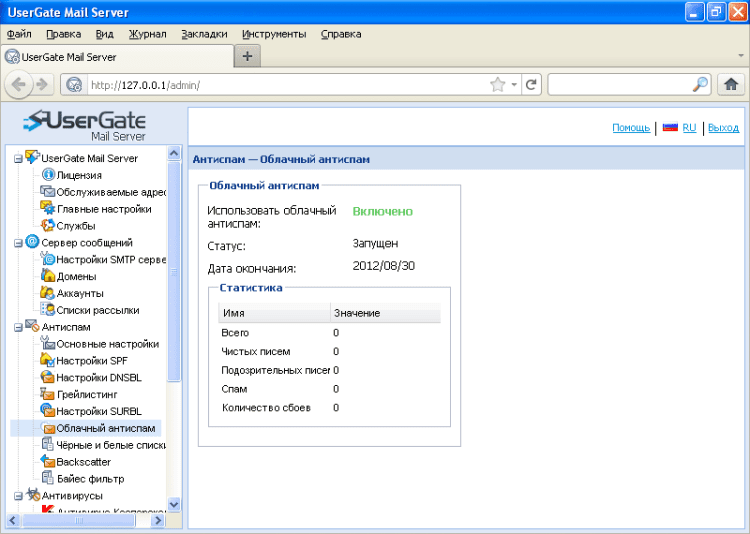Click the Сервер сообщений blue at-sign icon
Viewport: 750px width, 534px height.
point(32,242)
